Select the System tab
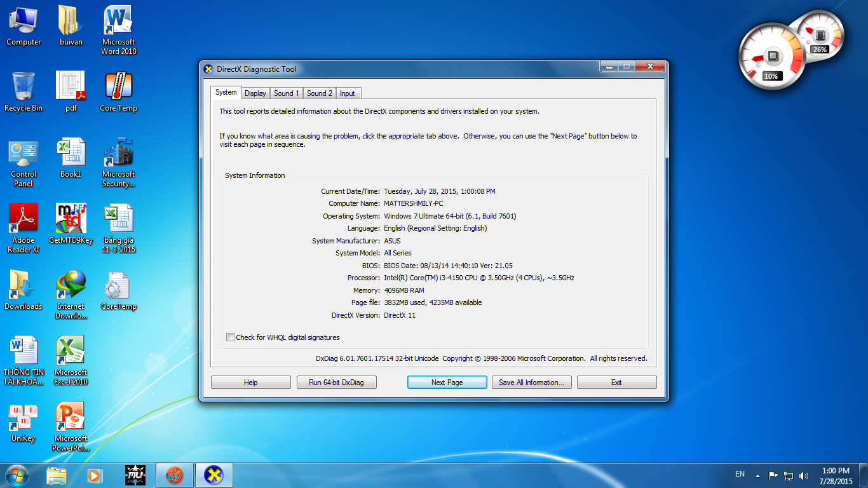Viewport: 868px width, 488px height. tap(226, 92)
